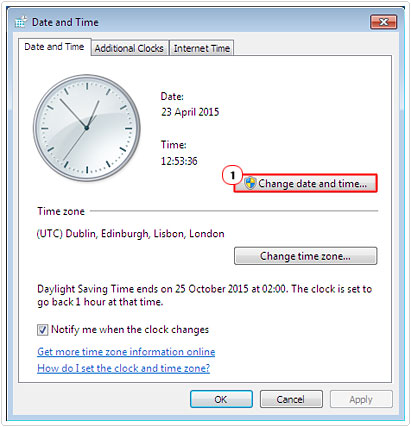Image resolution: width=411 pixels, height=427 pixels.
Task: Click the red numbered step 1 marker
Action: (x=232, y=175)
